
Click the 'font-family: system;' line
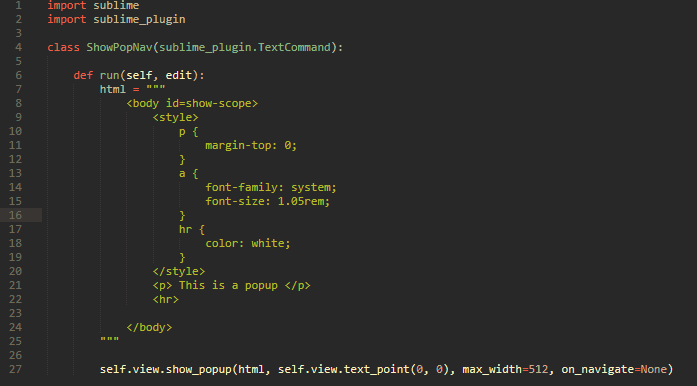coord(271,187)
